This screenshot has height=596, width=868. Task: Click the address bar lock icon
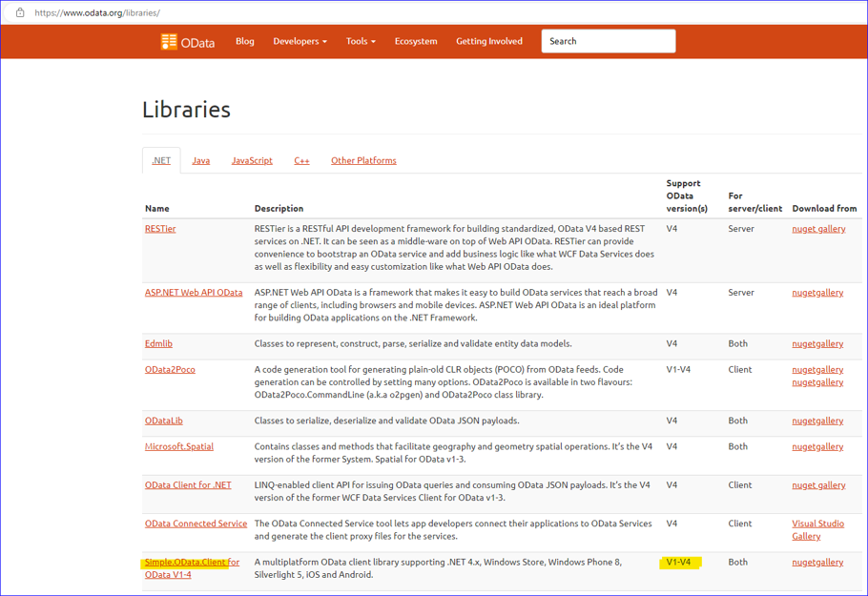pos(20,12)
